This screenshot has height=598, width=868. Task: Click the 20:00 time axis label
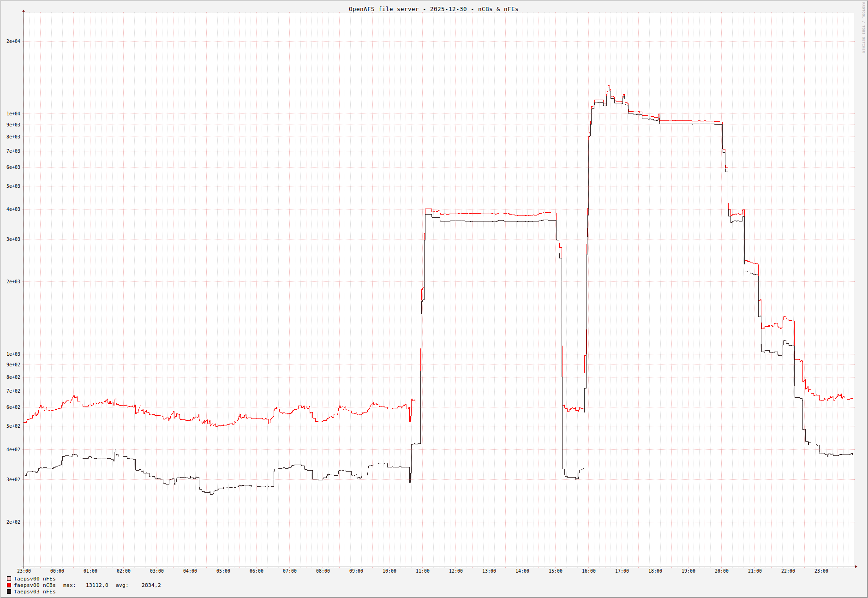(x=721, y=571)
